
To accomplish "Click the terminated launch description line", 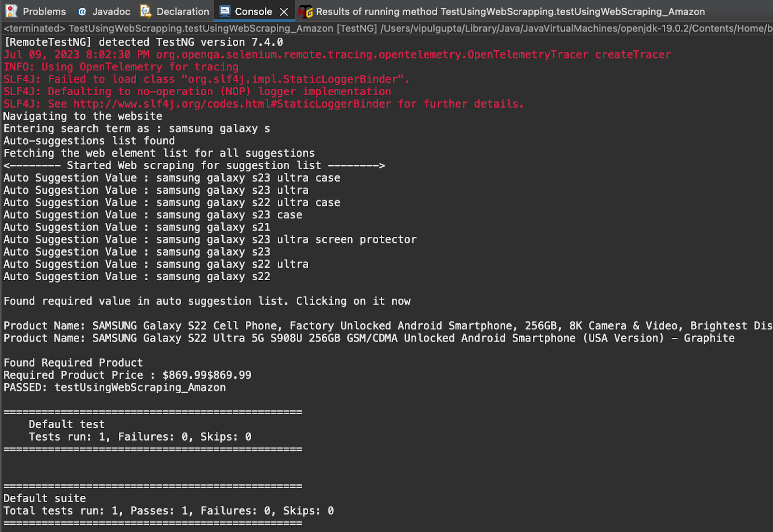I will point(388,29).
